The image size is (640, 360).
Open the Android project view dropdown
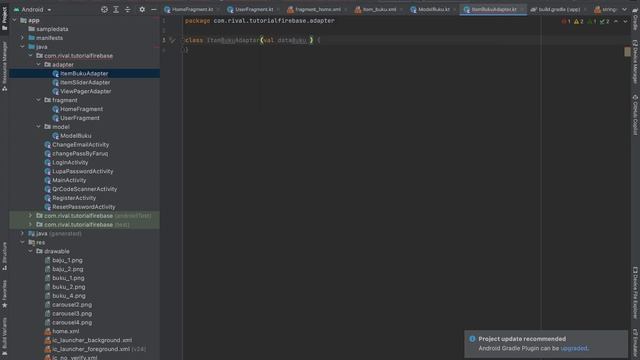[x=33, y=9]
